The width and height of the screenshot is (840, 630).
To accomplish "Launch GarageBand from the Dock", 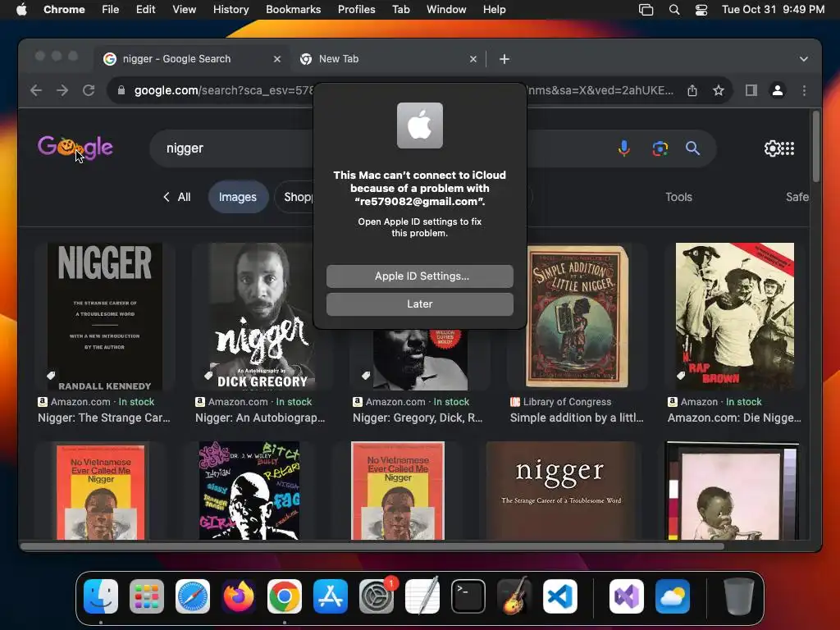I will (x=514, y=596).
